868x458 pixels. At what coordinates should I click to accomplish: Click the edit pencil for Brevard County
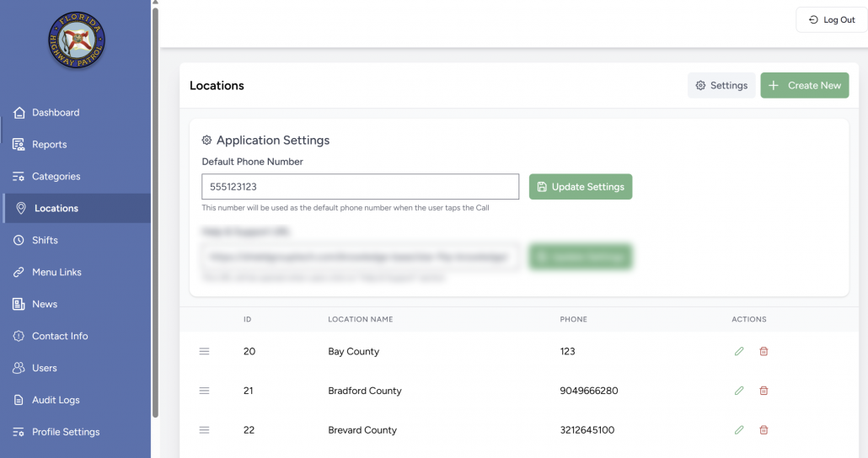[739, 430]
